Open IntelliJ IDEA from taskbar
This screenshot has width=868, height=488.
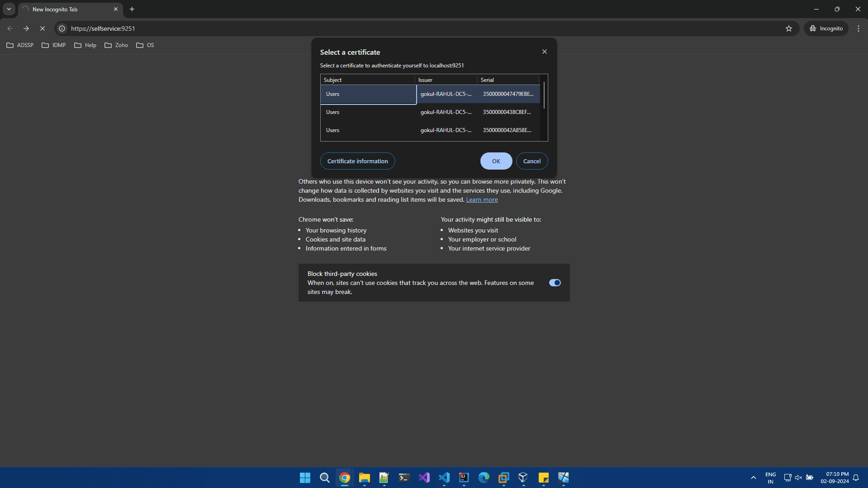point(464,478)
